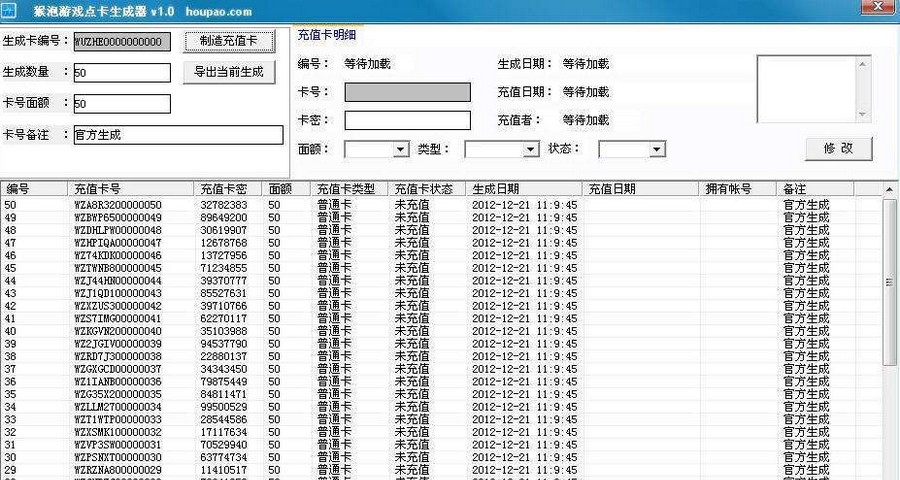The image size is (900, 480).
Task: Click card password 79875449
Action: pyautogui.click(x=224, y=382)
